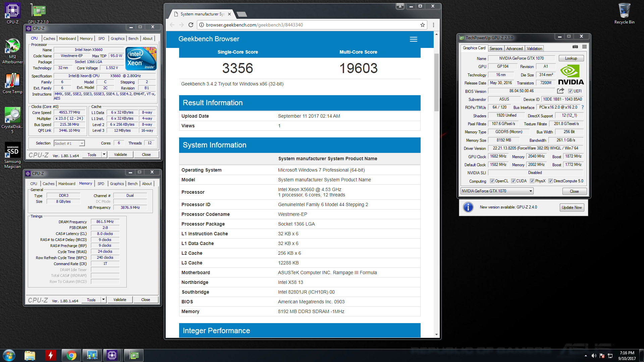
Task: Click Close button in bottom CPU-Z
Action: coord(146,300)
